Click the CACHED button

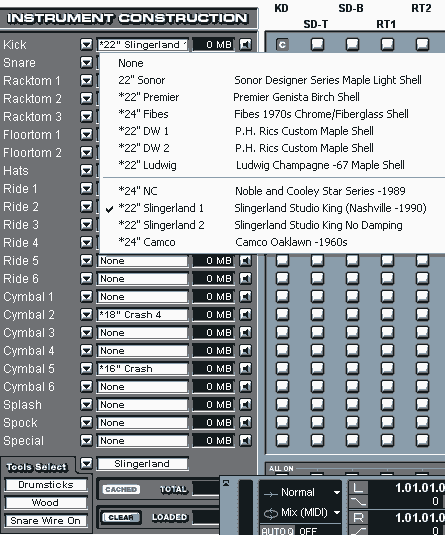(121, 489)
